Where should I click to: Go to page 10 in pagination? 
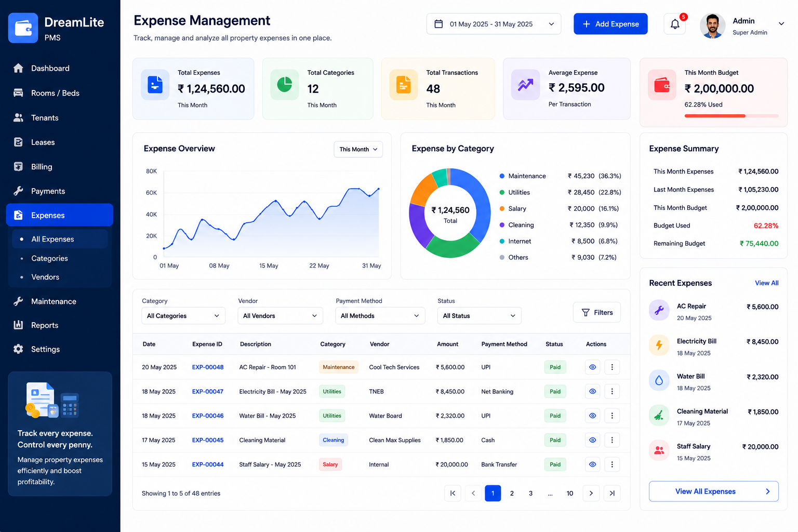coord(570,494)
